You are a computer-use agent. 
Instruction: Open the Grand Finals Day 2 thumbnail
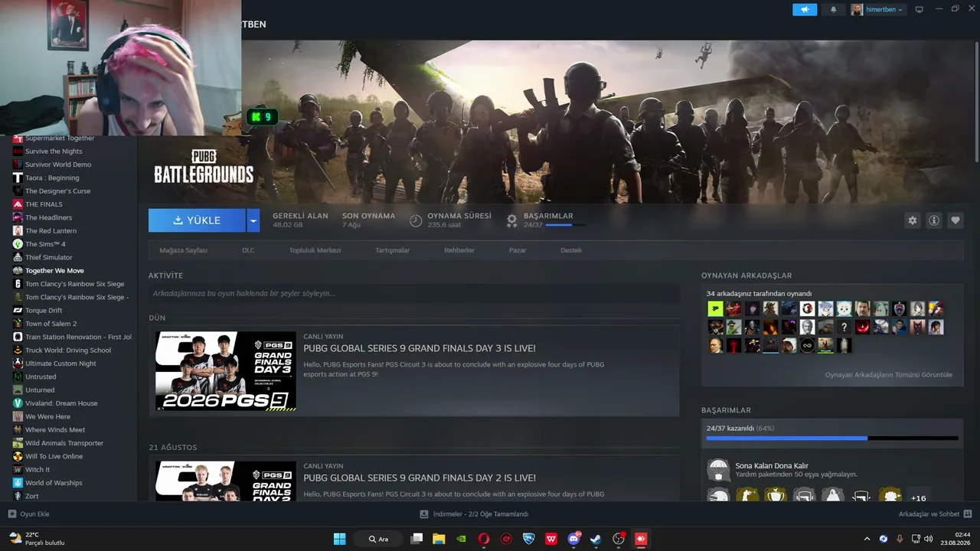(x=226, y=481)
